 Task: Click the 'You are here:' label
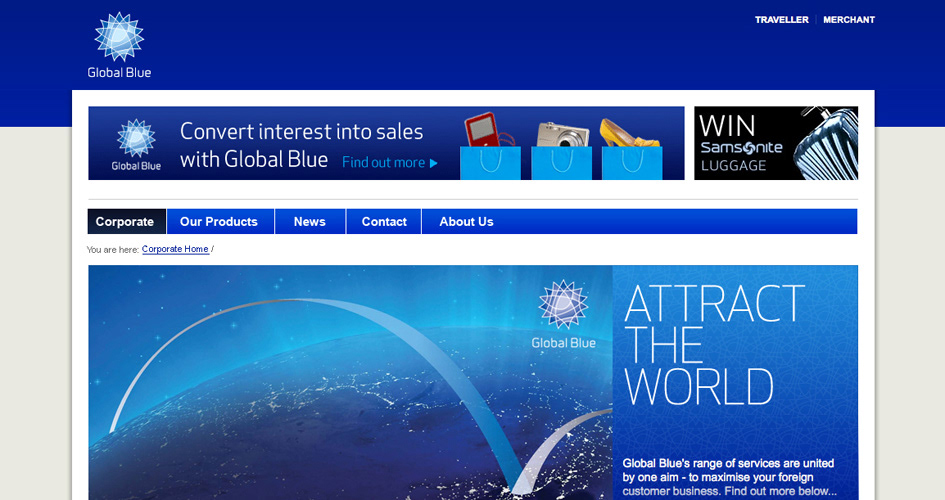point(113,249)
